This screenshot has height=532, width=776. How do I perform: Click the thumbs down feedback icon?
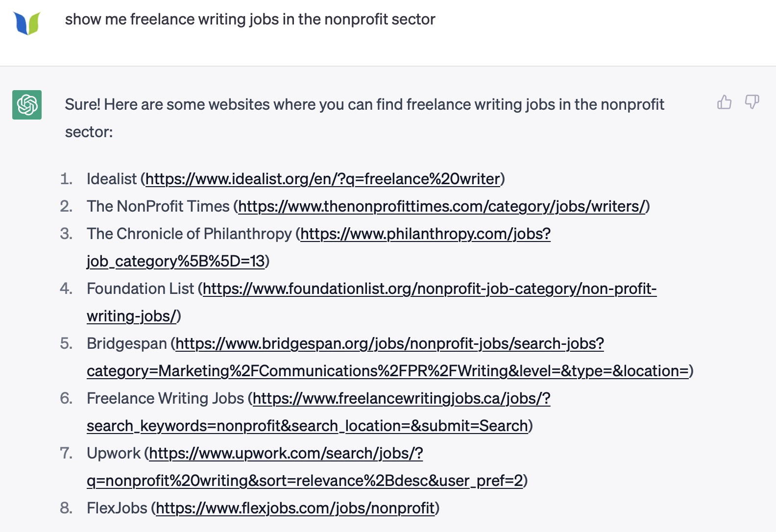click(x=752, y=102)
